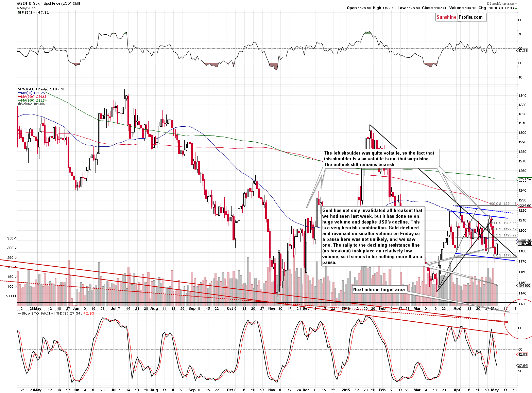Image resolution: width=532 pixels, height=393 pixels.
Task: Click the 50000 volume axis label
Action: pos(11,296)
